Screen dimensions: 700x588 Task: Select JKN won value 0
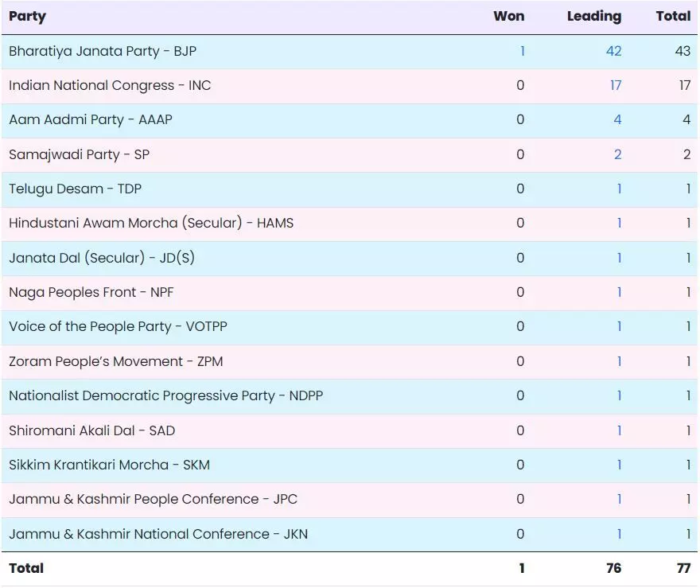point(520,534)
